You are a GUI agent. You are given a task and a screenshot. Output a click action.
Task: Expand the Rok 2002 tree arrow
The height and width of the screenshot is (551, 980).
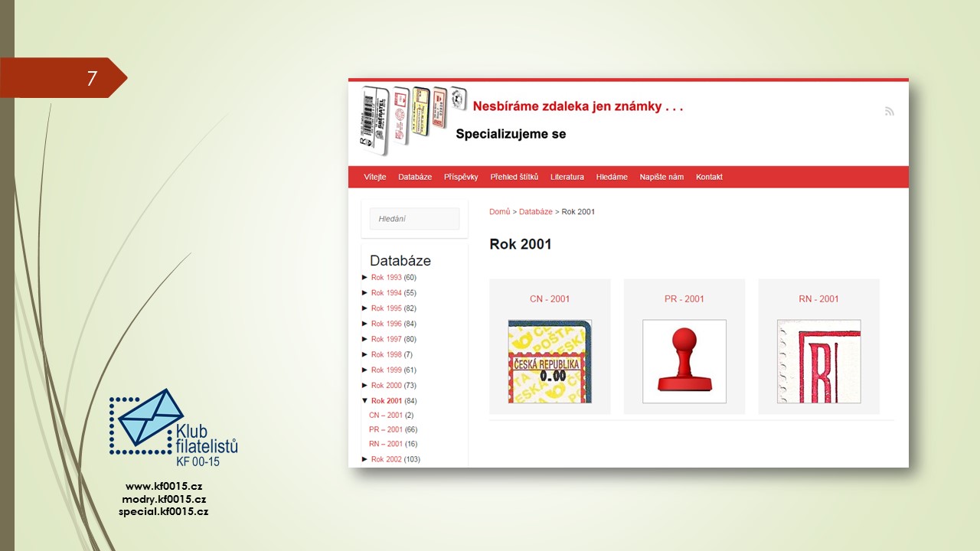point(365,459)
